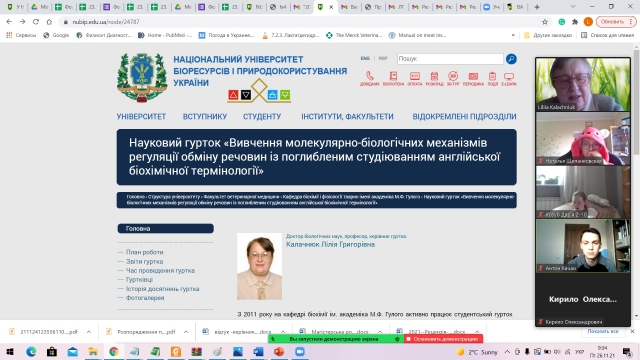The height and width of the screenshot is (360, 640).
Task: Expand options for Магістерська docx download
Action: point(380,332)
